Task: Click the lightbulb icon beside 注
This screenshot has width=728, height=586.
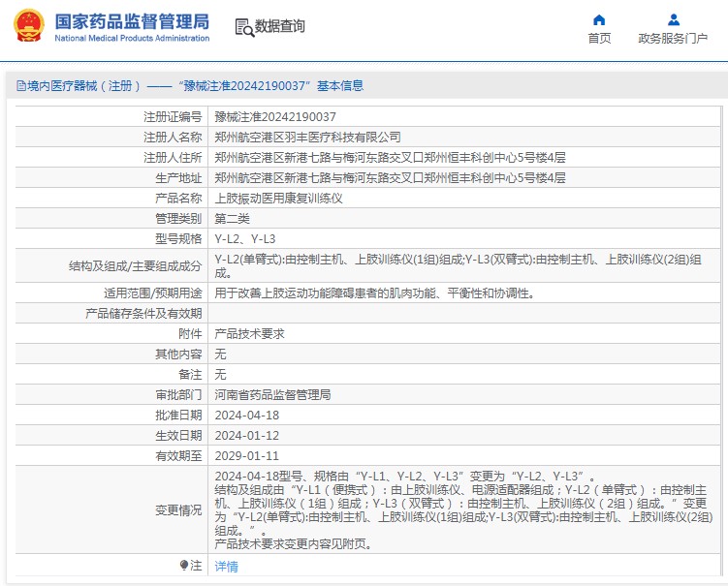Action: pyautogui.click(x=184, y=565)
